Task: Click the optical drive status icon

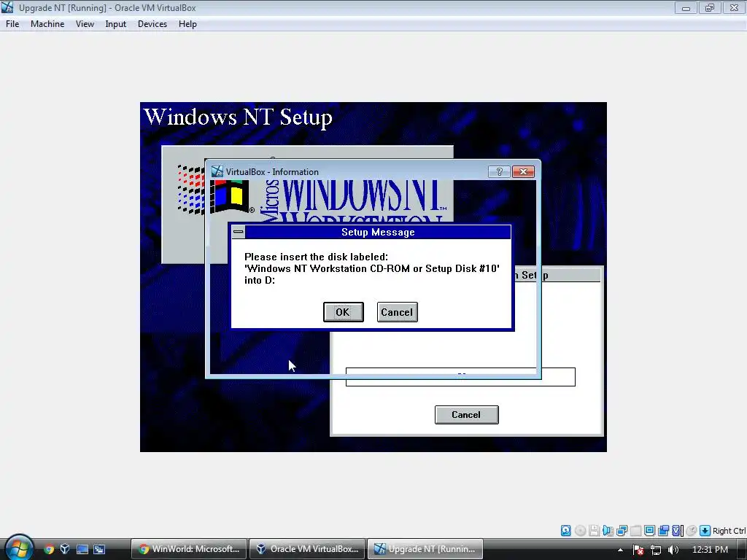Action: pos(580,531)
